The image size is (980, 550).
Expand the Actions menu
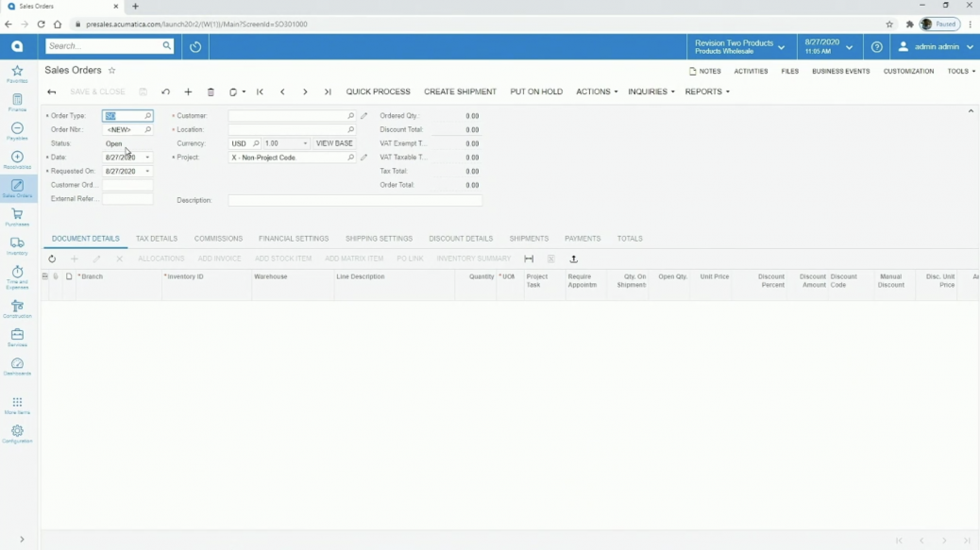596,92
